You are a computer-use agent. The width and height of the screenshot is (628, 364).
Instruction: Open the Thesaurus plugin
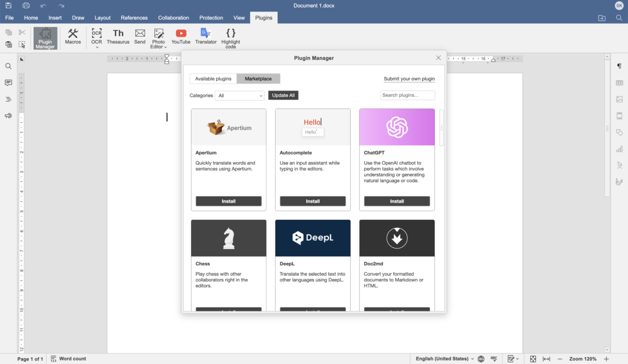point(118,37)
